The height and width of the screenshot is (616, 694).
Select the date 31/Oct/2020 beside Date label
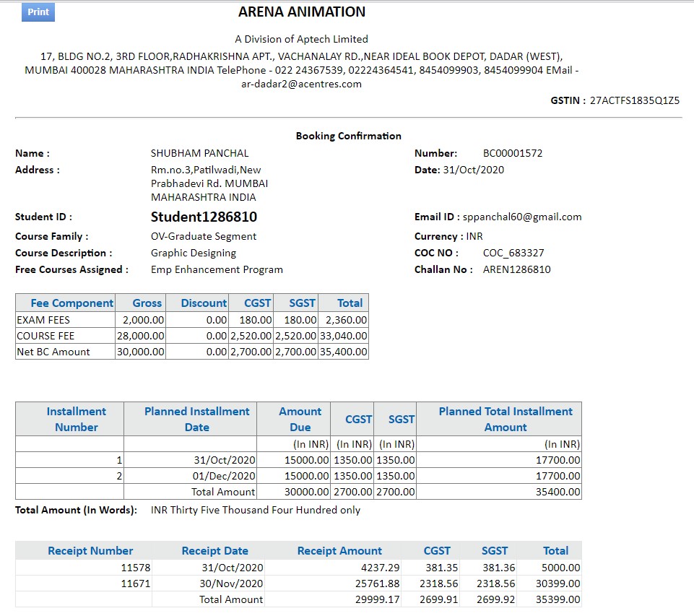tap(474, 170)
